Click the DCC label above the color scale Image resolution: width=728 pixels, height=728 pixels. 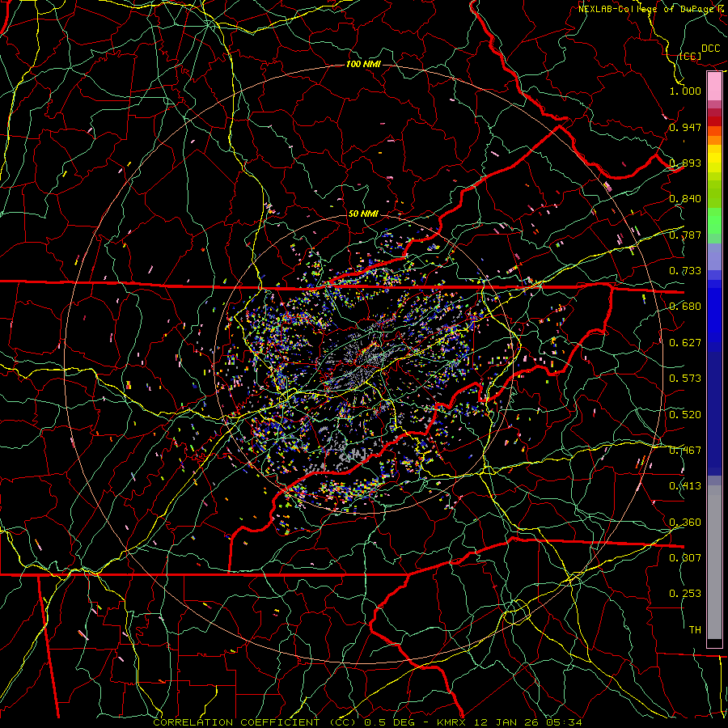(711, 49)
